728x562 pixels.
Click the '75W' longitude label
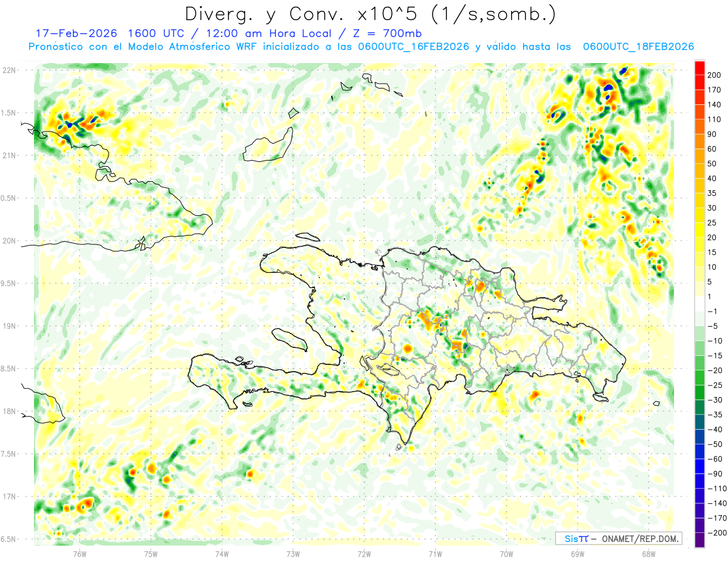pos(151,554)
